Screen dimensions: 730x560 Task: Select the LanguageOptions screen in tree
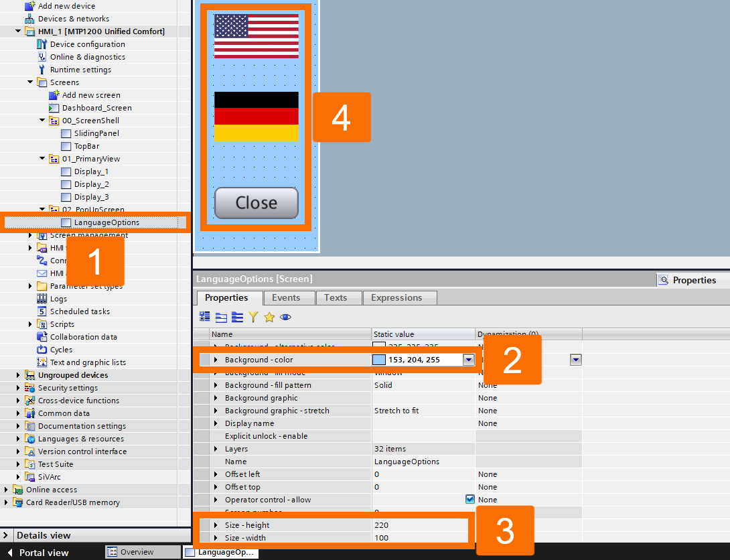[x=106, y=222]
